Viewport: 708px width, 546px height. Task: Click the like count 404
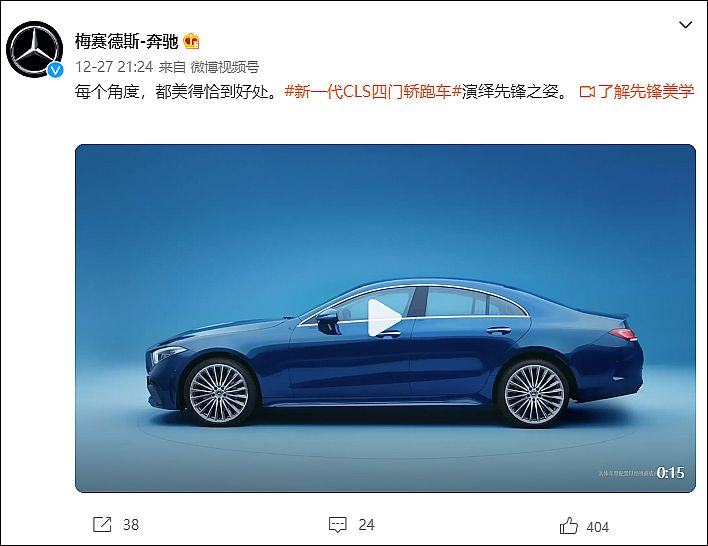[x=597, y=527]
